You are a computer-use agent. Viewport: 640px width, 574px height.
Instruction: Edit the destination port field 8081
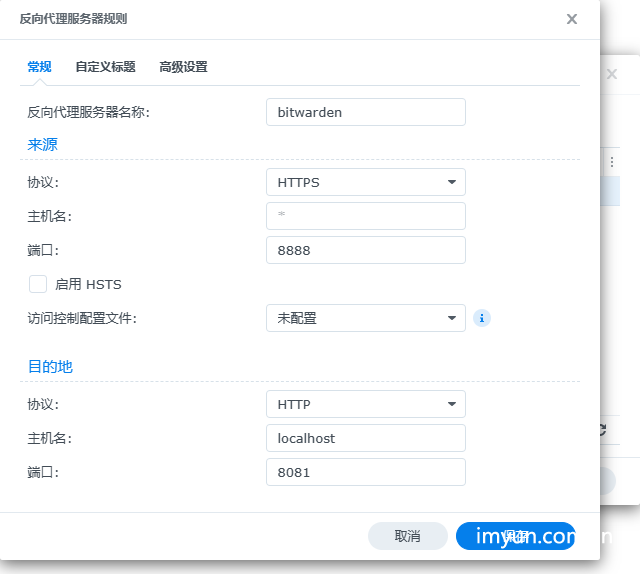coord(366,472)
